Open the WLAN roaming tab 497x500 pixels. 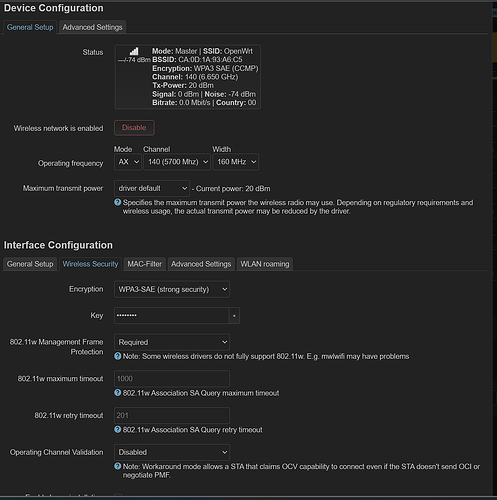[265, 264]
